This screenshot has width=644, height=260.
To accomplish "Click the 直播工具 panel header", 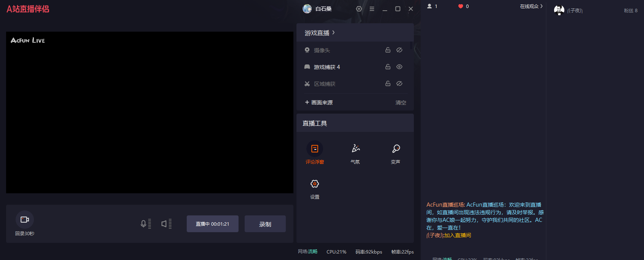I will coord(355,123).
